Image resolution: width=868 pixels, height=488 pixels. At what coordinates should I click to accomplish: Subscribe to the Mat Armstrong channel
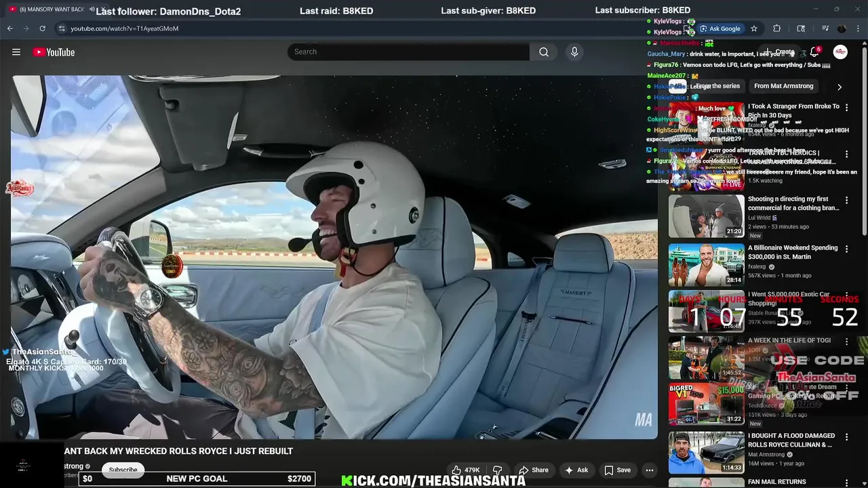tap(123, 470)
